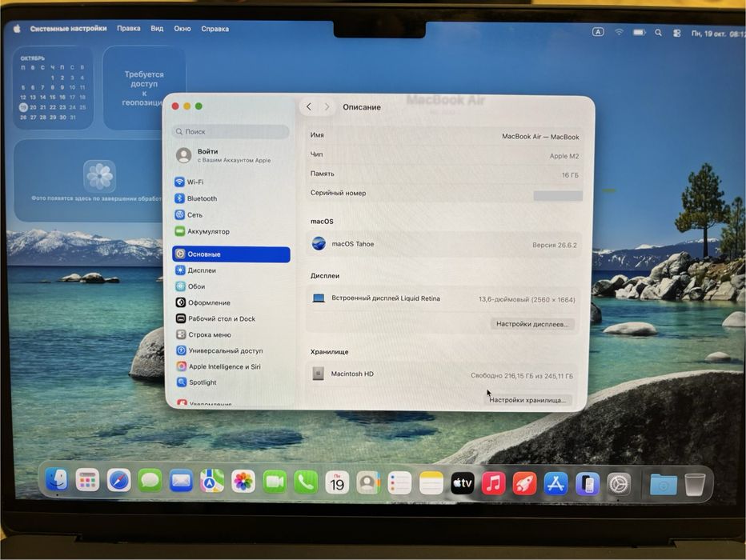Screen dimensions: 746x560
Task: Open Calendar showing 19 in Dock
Action: tap(337, 483)
